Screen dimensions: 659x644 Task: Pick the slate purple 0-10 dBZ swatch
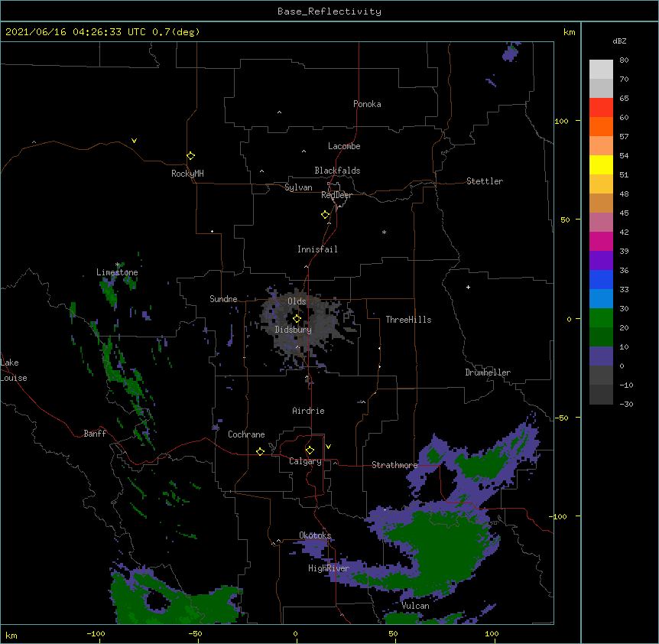click(601, 356)
